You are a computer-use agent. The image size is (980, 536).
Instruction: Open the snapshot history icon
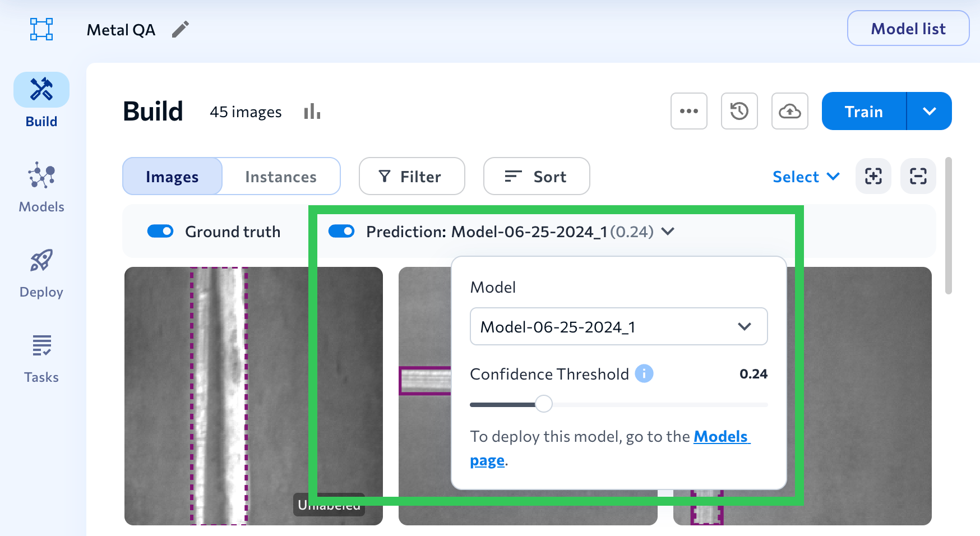(739, 112)
